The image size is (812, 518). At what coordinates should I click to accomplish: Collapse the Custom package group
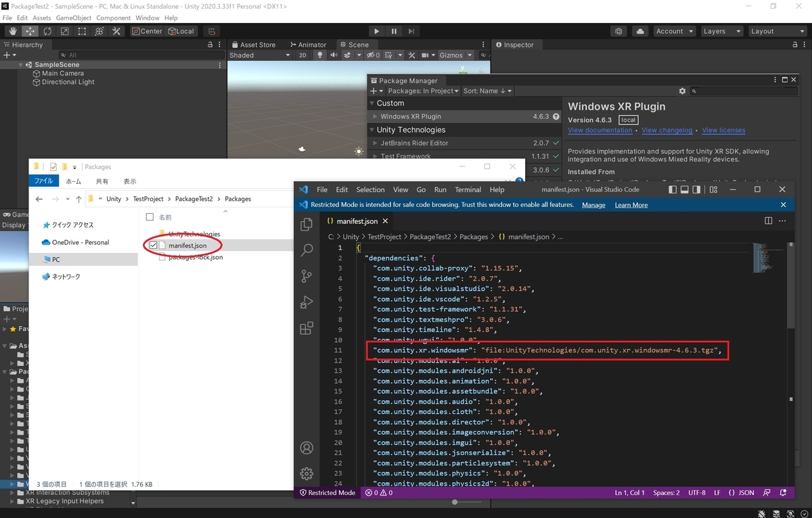pos(371,103)
